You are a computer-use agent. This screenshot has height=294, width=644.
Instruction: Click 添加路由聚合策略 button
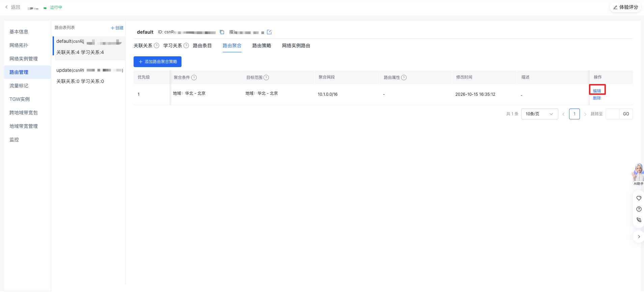click(x=158, y=62)
